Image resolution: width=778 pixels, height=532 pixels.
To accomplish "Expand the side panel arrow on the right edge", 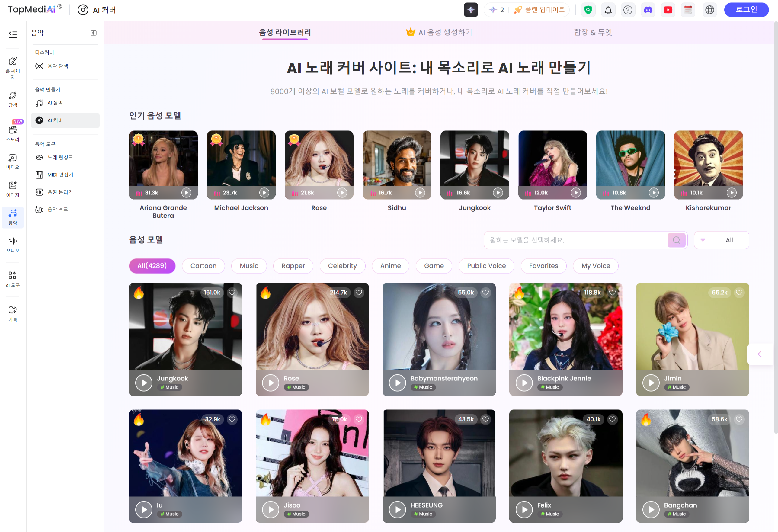I will pyautogui.click(x=760, y=354).
